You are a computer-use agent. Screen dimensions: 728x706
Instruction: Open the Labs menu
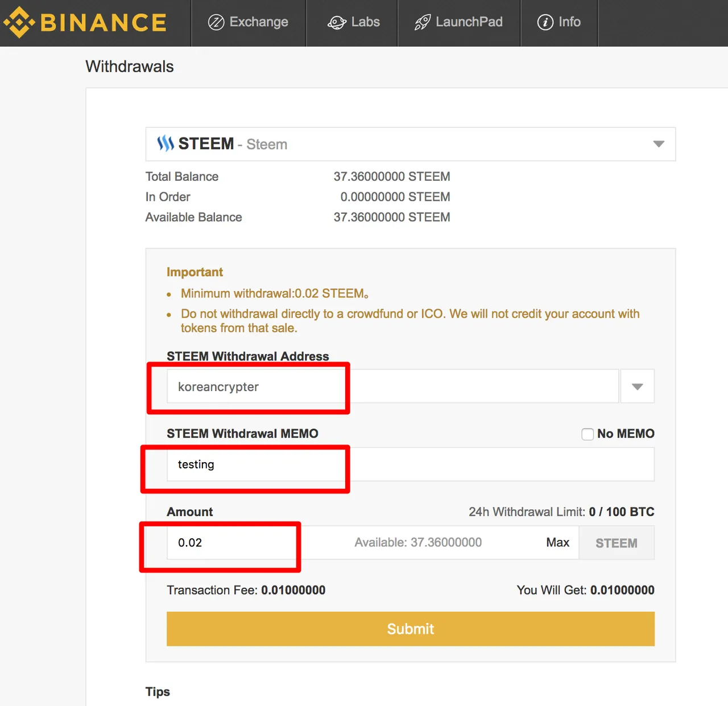pyautogui.click(x=352, y=23)
